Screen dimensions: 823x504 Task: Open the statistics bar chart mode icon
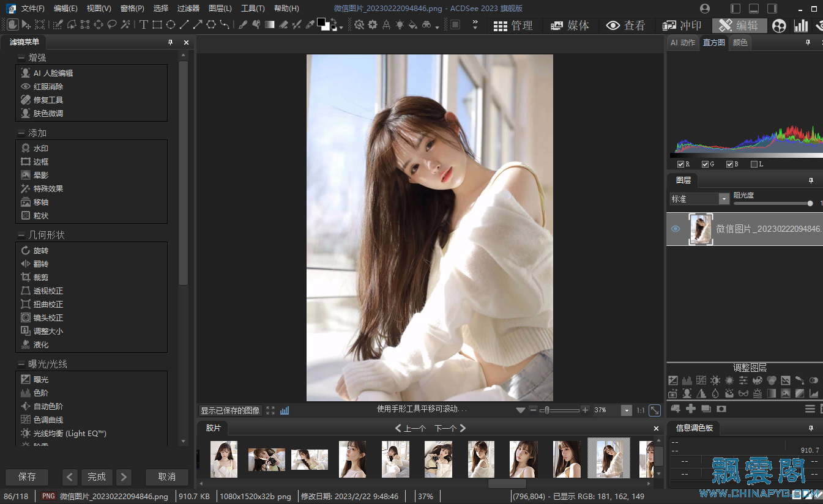[x=800, y=25]
